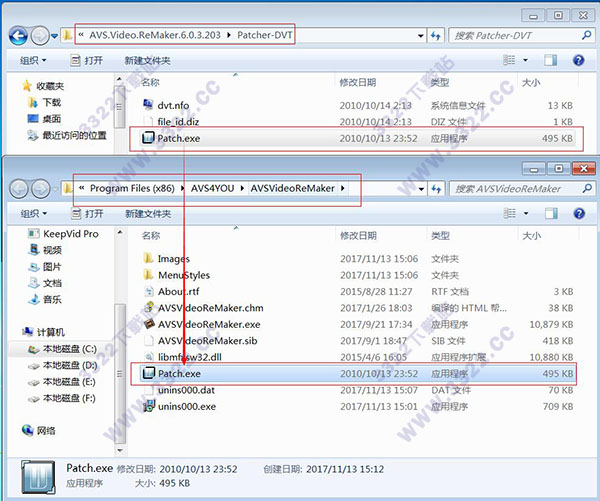Click refresh icon in Patcher-DVT address bar
This screenshot has width=600, height=501.
coord(435,36)
